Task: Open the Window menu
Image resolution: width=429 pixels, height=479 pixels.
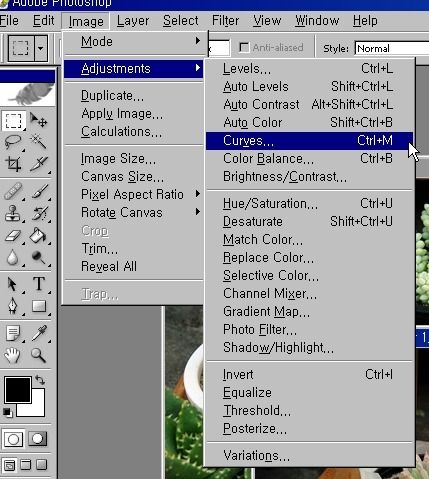Action: click(317, 21)
